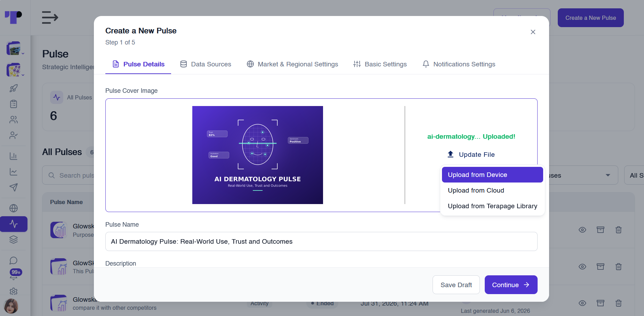Open the Basic Settings tab

pyautogui.click(x=380, y=64)
